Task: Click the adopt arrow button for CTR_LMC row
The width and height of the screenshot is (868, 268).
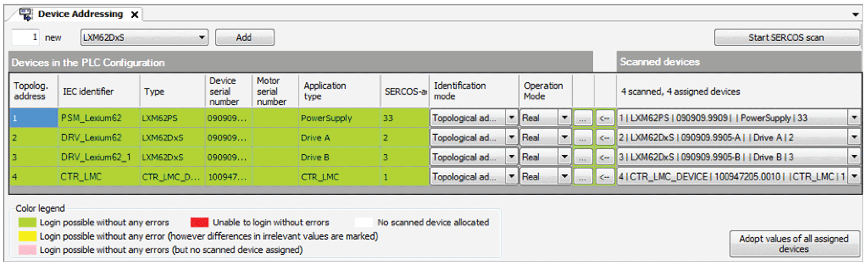Action: click(x=605, y=177)
